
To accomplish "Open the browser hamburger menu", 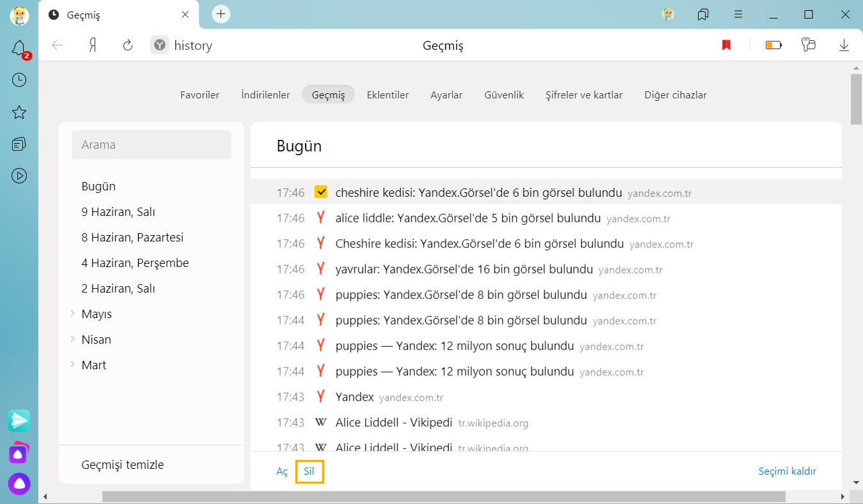I will tap(738, 14).
